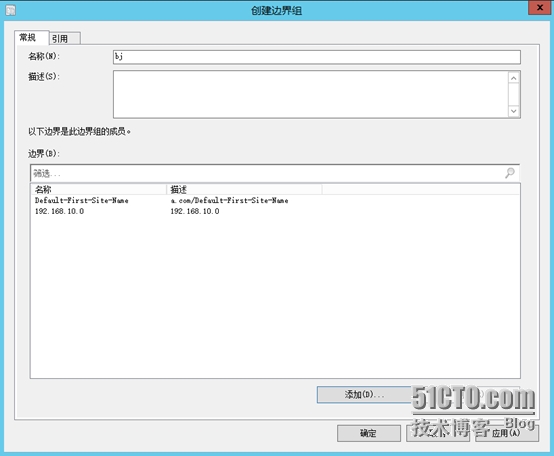Close the 创建边界组 dialog

pos(540,7)
